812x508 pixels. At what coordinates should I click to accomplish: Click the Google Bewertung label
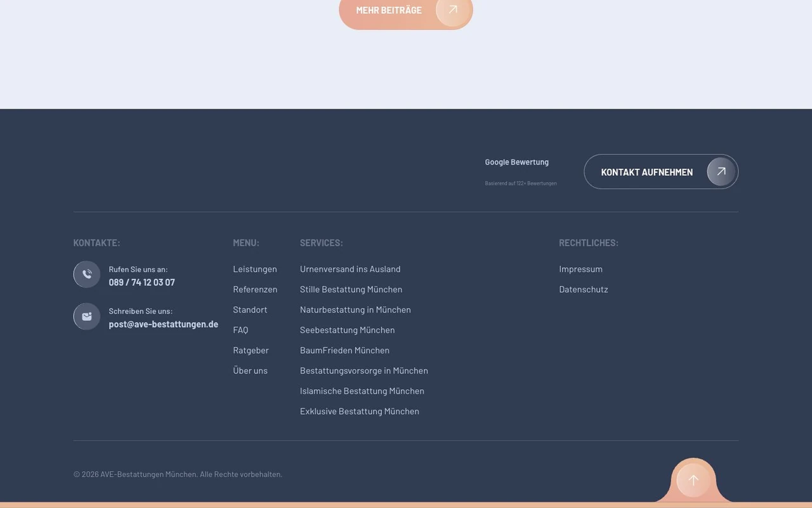[516, 162]
